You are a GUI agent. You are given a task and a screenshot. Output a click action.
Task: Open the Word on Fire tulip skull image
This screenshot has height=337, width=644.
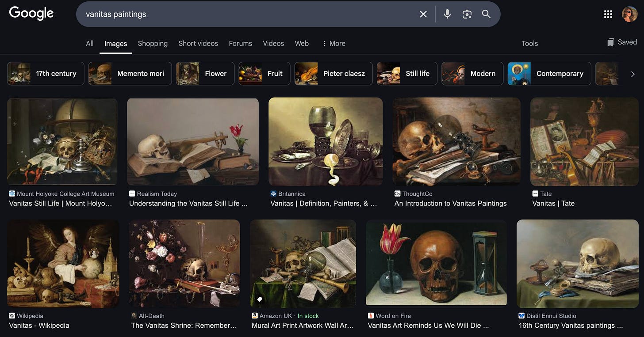pyautogui.click(x=436, y=263)
